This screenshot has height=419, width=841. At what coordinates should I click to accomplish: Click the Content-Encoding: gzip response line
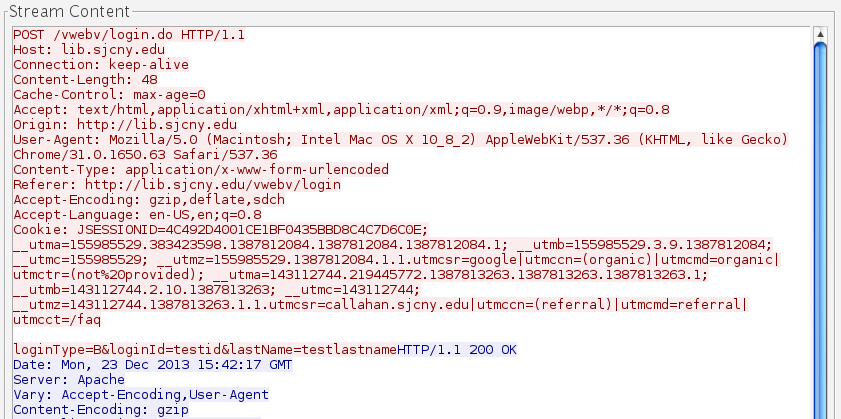(96, 410)
